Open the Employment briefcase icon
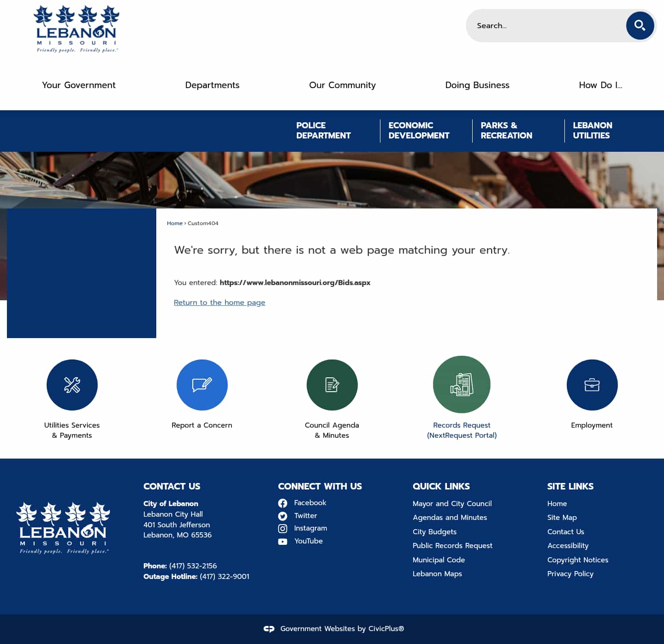Screen dimensions: 664x644 pyautogui.click(x=592, y=385)
